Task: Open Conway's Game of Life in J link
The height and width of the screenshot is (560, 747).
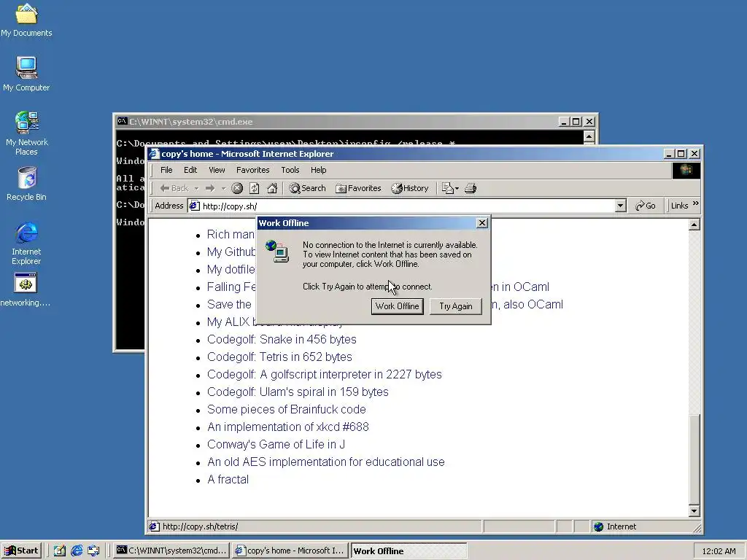Action: tap(276, 444)
